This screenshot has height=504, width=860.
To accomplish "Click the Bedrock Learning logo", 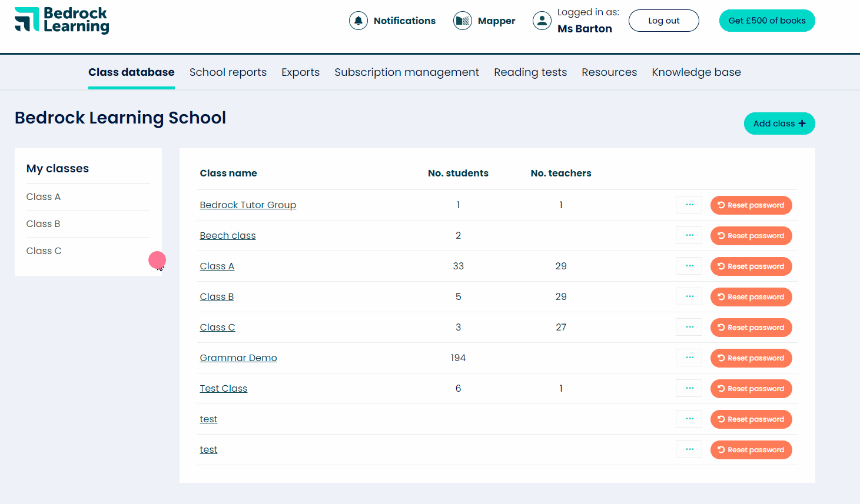I will [62, 21].
